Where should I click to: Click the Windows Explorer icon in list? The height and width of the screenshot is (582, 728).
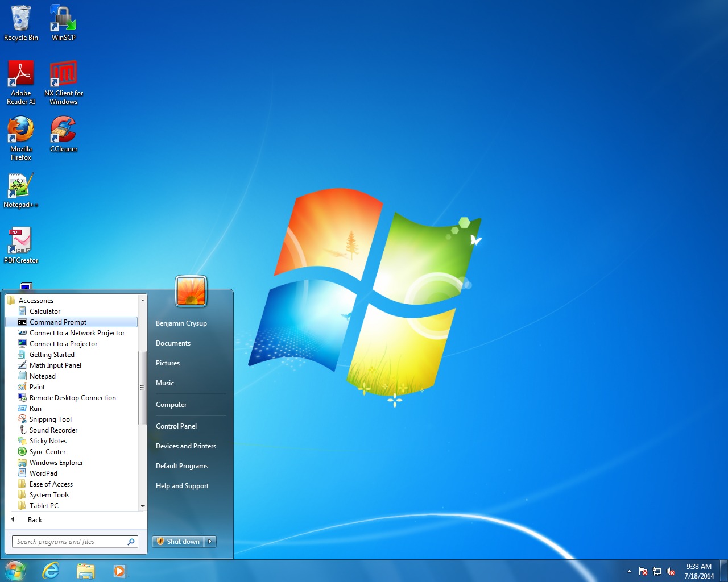[x=22, y=463]
